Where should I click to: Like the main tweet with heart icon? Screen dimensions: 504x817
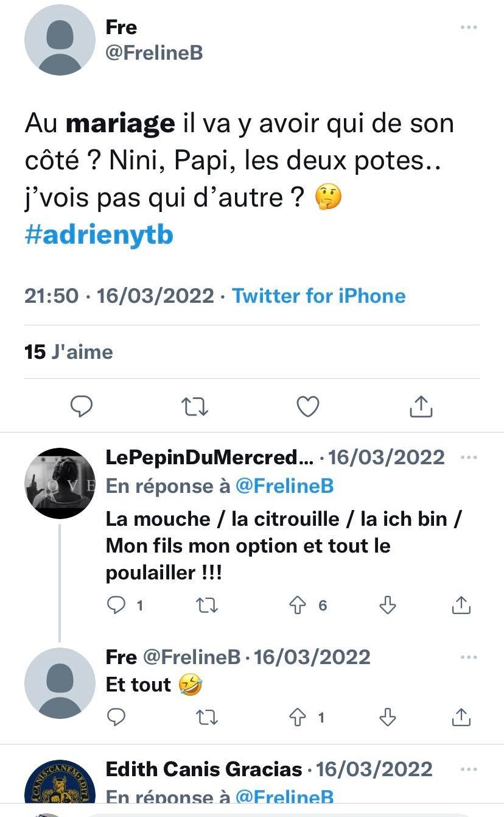(x=308, y=406)
